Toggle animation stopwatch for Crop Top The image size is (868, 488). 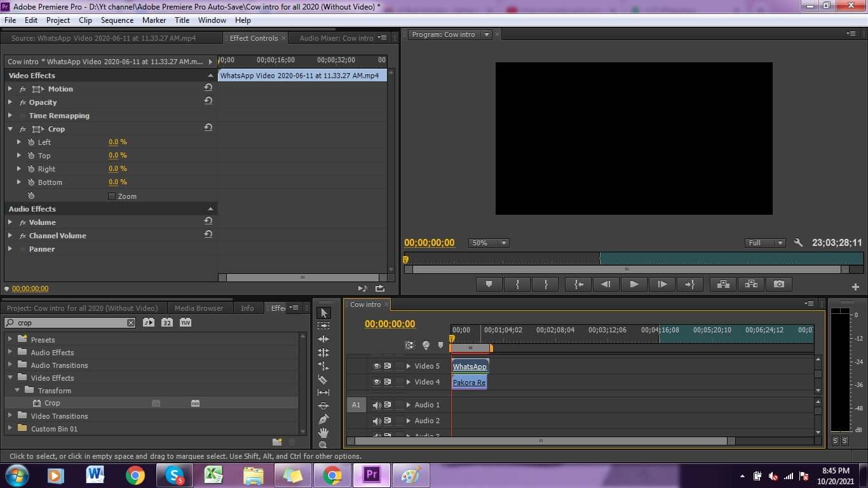pyautogui.click(x=31, y=155)
